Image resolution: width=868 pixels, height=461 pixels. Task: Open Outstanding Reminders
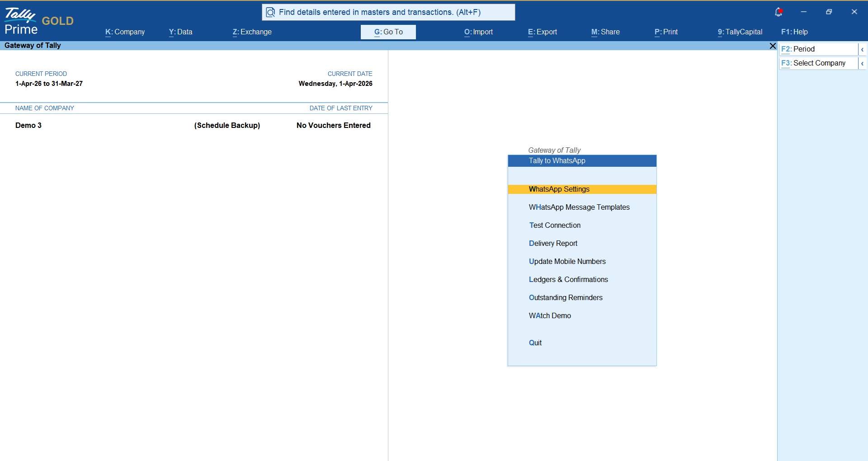566,298
